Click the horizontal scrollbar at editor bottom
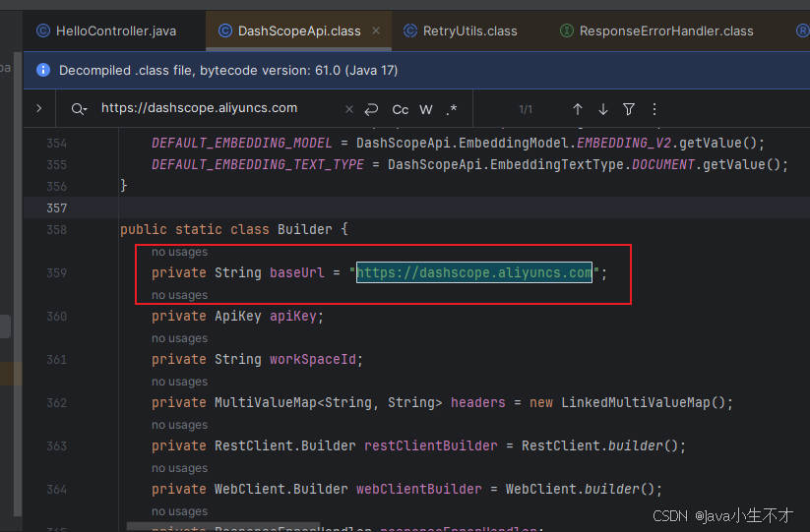The image size is (810, 532). [x=223, y=526]
